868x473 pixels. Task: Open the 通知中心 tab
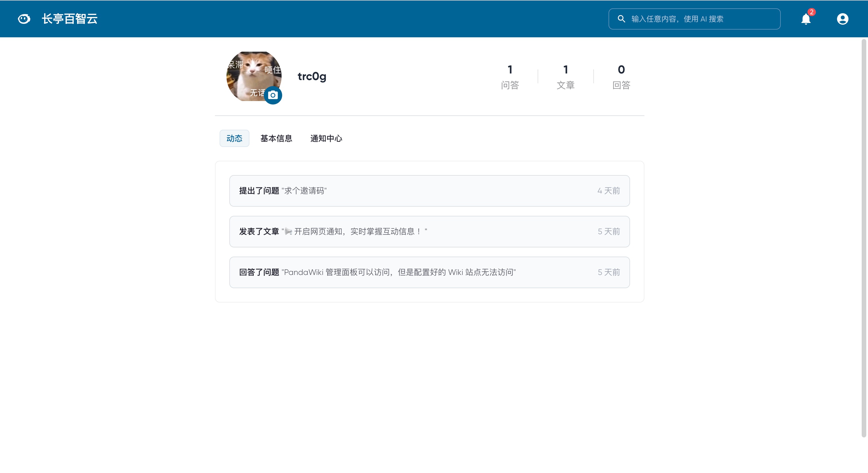click(325, 138)
